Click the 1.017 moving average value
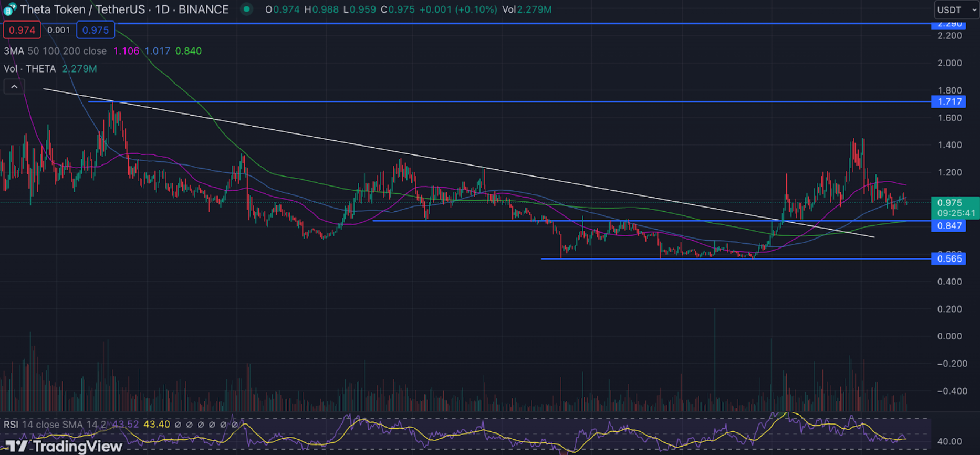This screenshot has width=980, height=455. tap(157, 51)
